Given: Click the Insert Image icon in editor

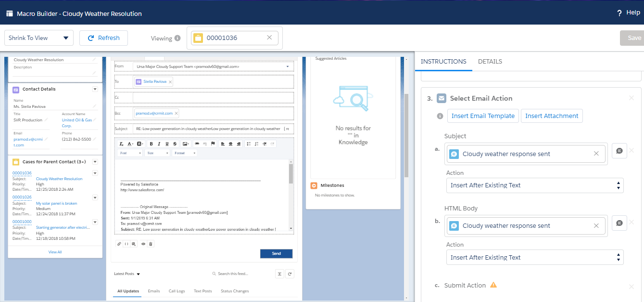Looking at the screenshot, I should (186, 144).
